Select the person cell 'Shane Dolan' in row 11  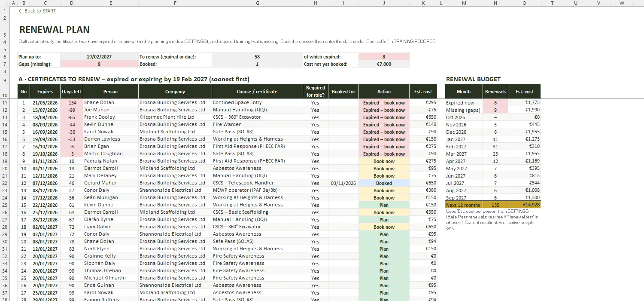pyautogui.click(x=111, y=102)
